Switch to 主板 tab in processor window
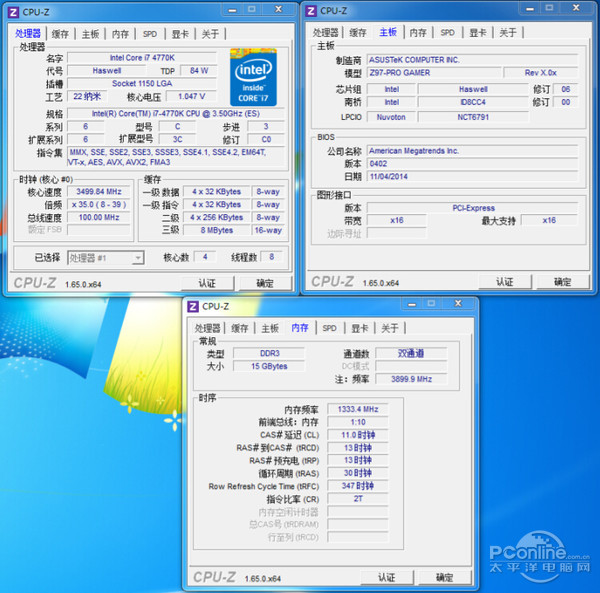 (x=90, y=34)
